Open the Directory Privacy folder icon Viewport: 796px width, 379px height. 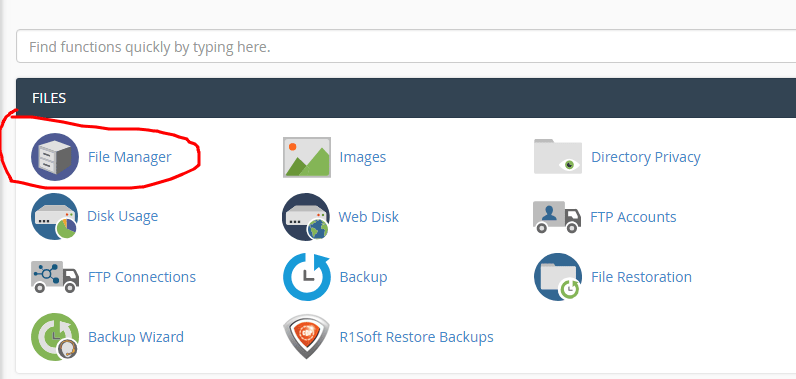558,156
